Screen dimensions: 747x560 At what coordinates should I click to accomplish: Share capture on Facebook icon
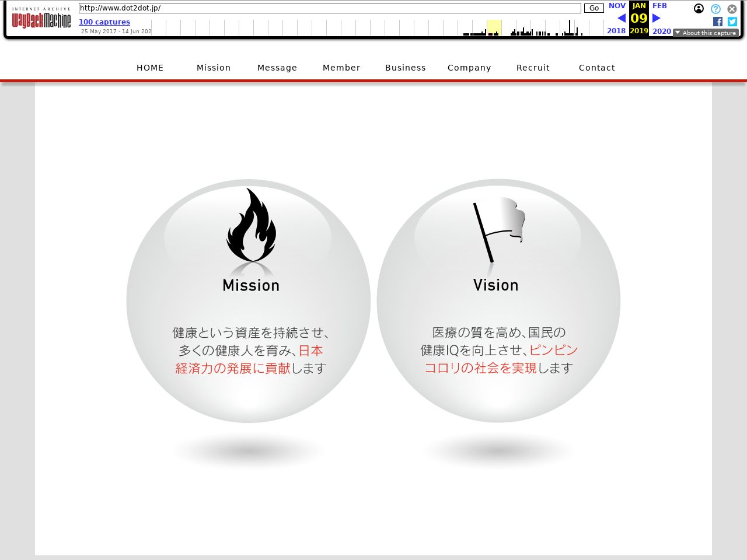pyautogui.click(x=718, y=22)
